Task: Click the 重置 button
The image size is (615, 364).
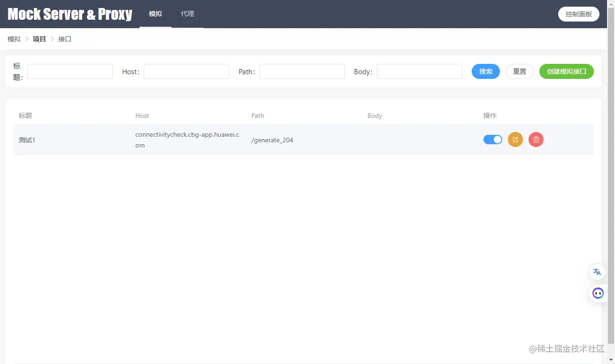Action: 520,71
